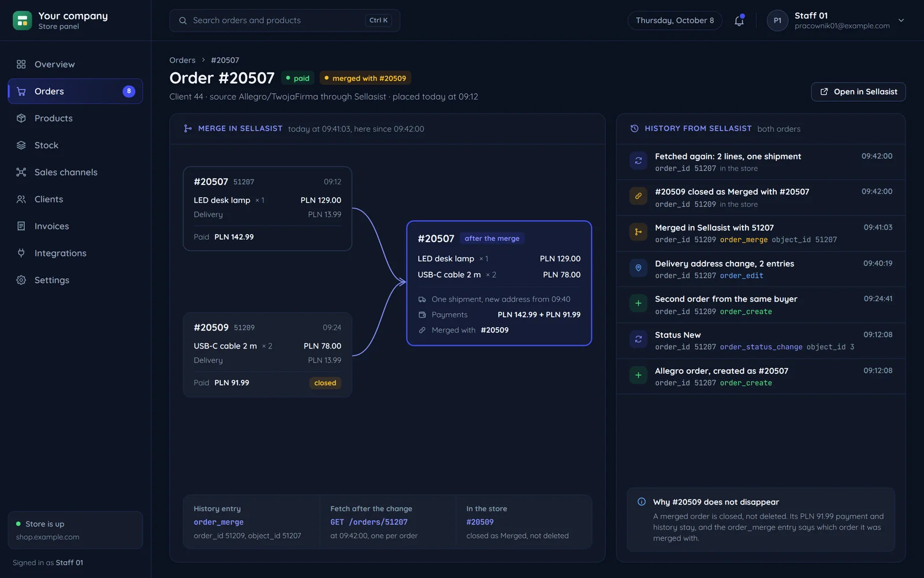
Task: Open the Settings page
Action: point(75,280)
